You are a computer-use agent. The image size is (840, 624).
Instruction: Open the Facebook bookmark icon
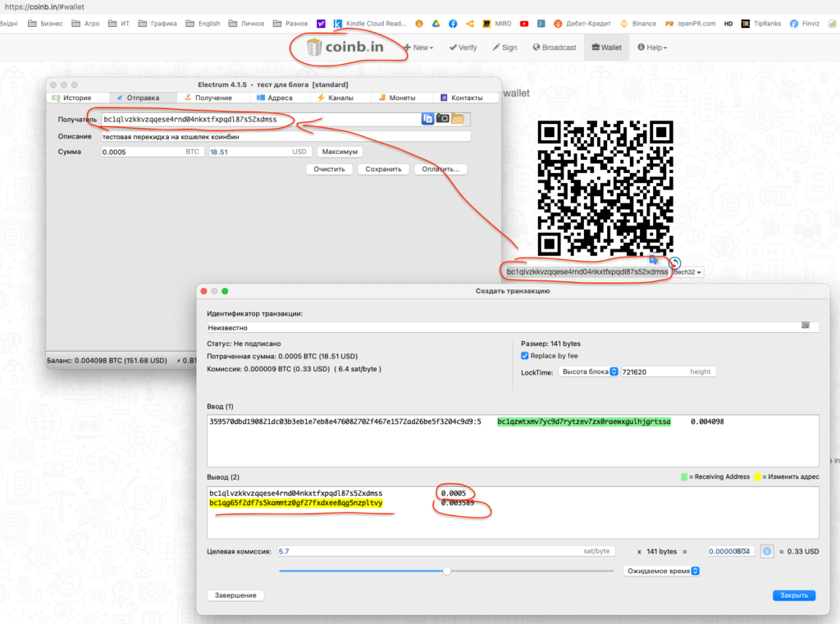pos(453,24)
